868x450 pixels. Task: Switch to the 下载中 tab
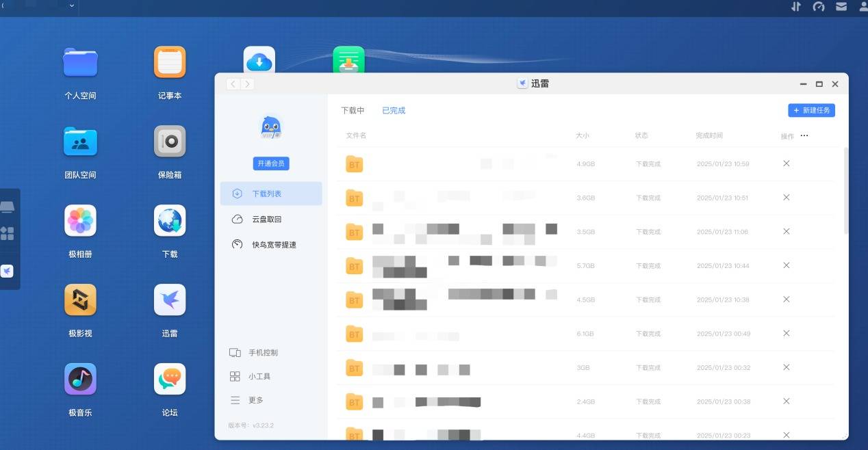(x=353, y=110)
